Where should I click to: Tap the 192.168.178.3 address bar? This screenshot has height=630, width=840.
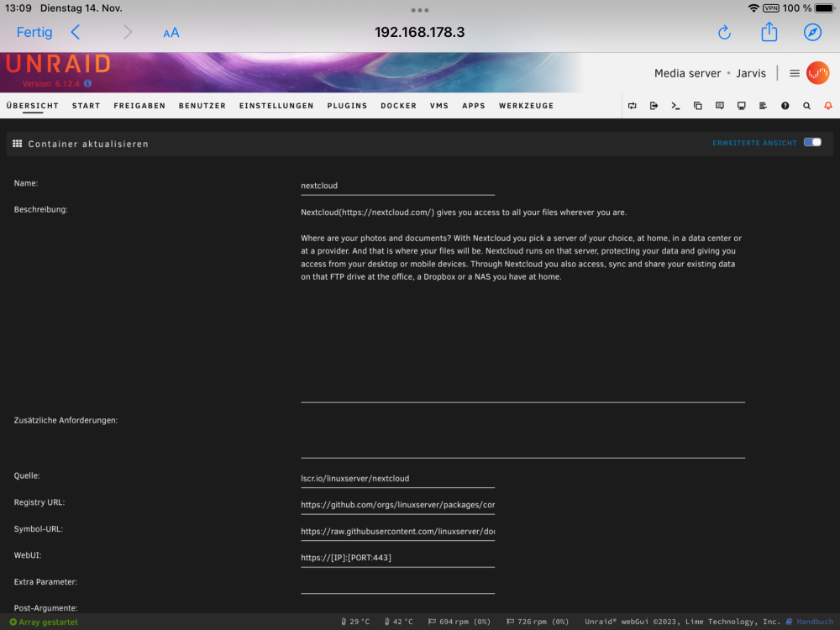tap(419, 32)
